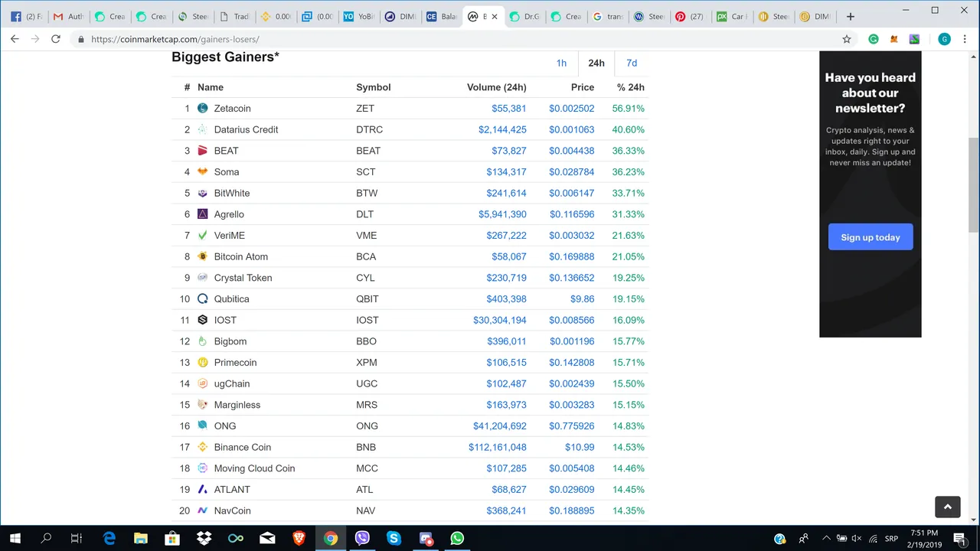Viewport: 980px width, 551px height.
Task: Open IOST volume $30,304,194 link
Action: (x=500, y=320)
